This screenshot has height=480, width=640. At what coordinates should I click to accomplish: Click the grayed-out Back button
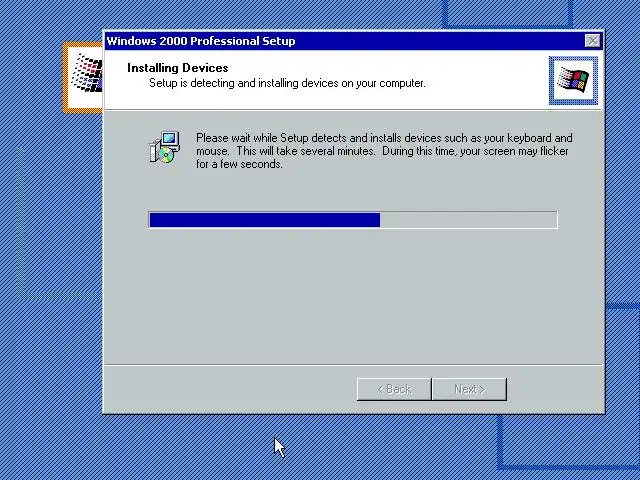tap(394, 389)
